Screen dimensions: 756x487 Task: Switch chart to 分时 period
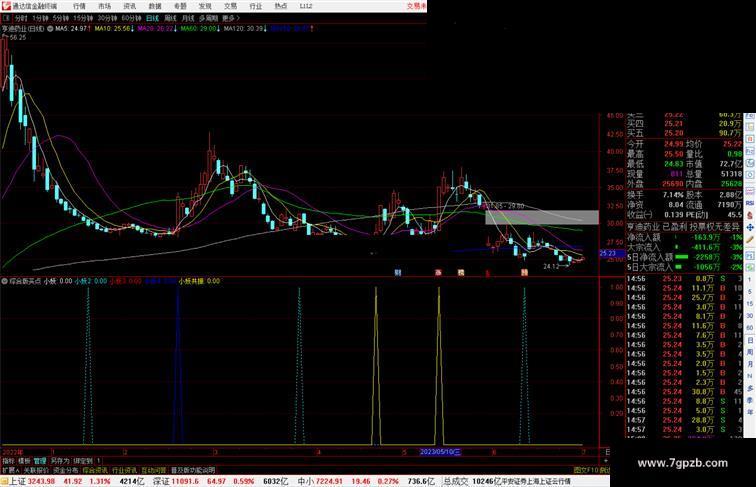[21, 18]
